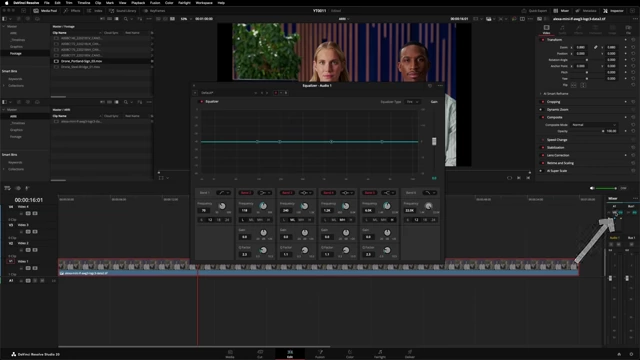Open the Media Pool panel
The height and width of the screenshot is (360, 640).
pos(45,11)
